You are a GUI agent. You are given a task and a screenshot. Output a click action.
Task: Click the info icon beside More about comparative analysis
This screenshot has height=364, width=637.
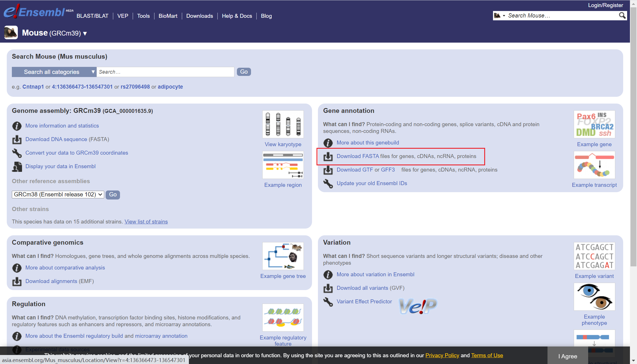click(x=17, y=268)
